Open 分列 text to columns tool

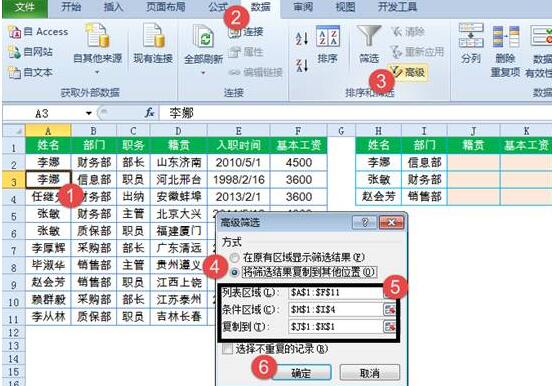click(x=471, y=44)
